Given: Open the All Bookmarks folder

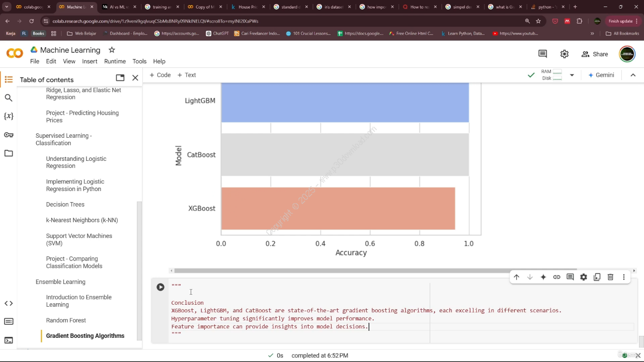Looking at the screenshot, I should point(622,34).
